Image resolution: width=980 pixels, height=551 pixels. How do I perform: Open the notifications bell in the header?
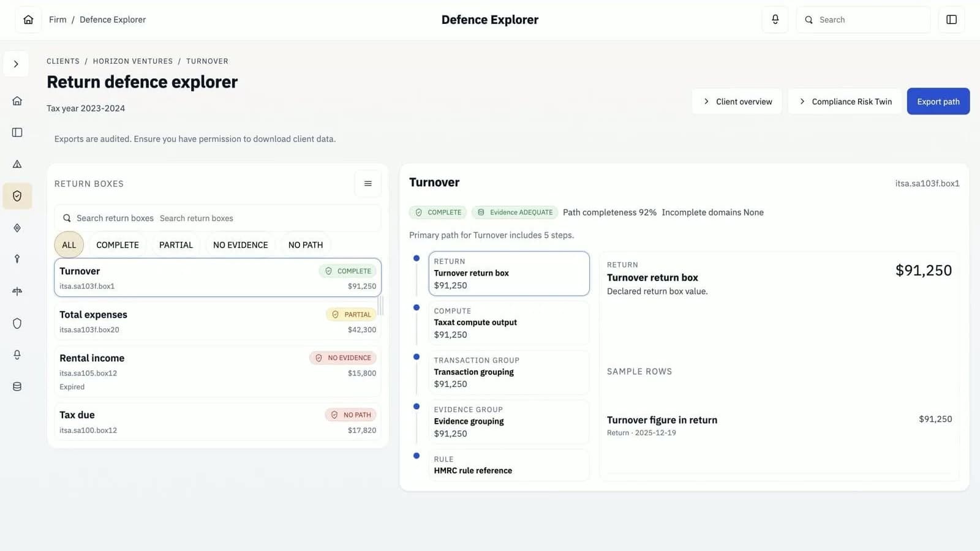(775, 20)
